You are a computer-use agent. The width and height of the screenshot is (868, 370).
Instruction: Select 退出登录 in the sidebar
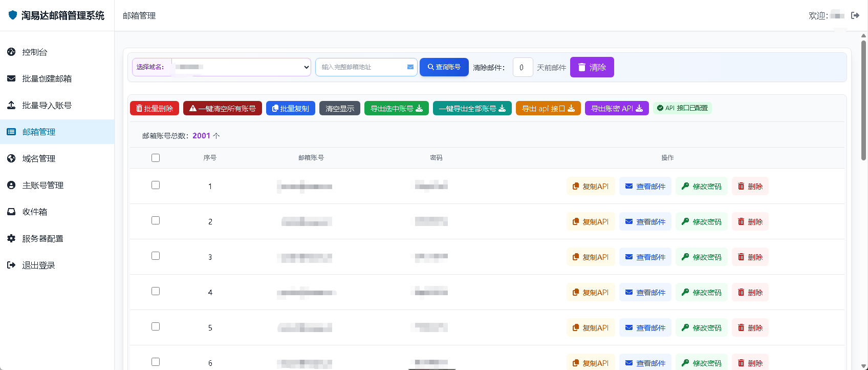[38, 265]
